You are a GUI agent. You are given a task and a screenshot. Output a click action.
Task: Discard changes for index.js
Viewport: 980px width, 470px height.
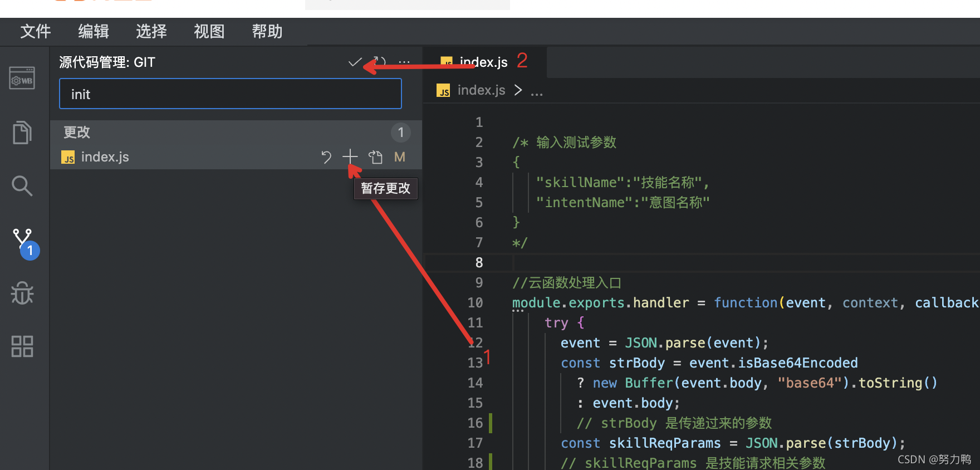[326, 157]
